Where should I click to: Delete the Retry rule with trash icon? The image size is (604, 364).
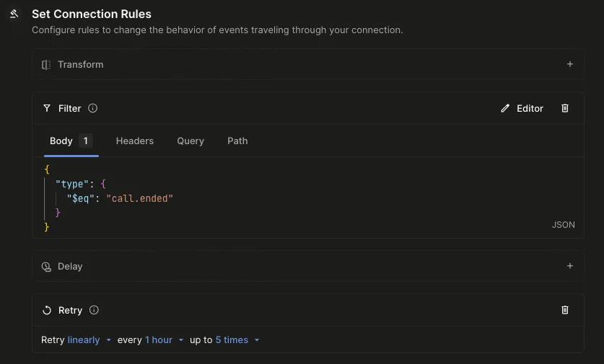tap(565, 310)
